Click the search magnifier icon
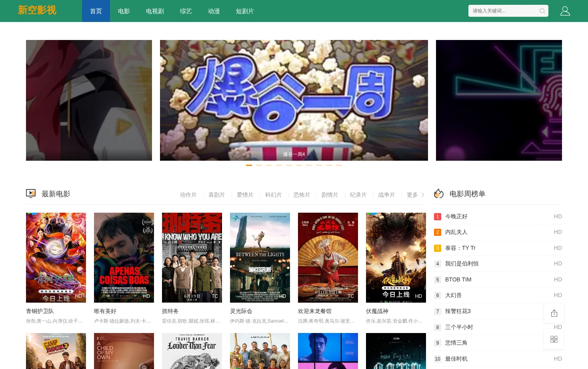This screenshot has height=369, width=588. coord(542,11)
